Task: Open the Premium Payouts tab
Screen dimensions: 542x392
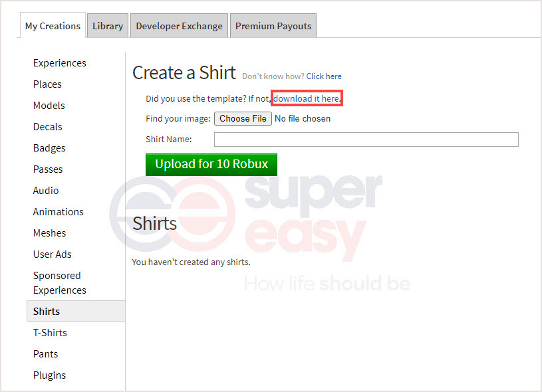Action: (x=273, y=26)
